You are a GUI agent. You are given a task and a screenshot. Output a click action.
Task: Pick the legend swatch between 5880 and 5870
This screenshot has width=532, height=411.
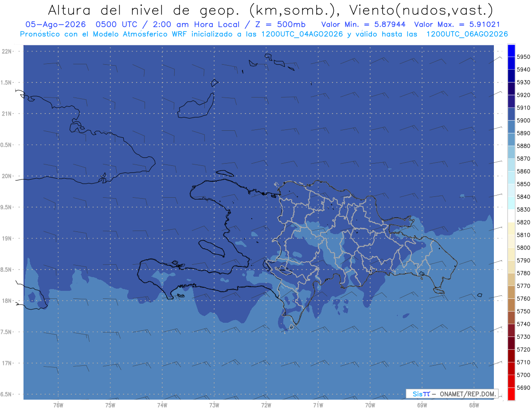(511, 153)
